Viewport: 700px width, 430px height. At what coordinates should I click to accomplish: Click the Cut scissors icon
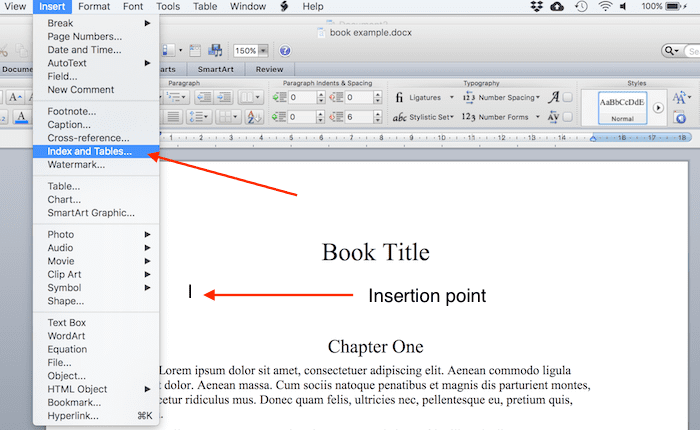[x=4, y=50]
